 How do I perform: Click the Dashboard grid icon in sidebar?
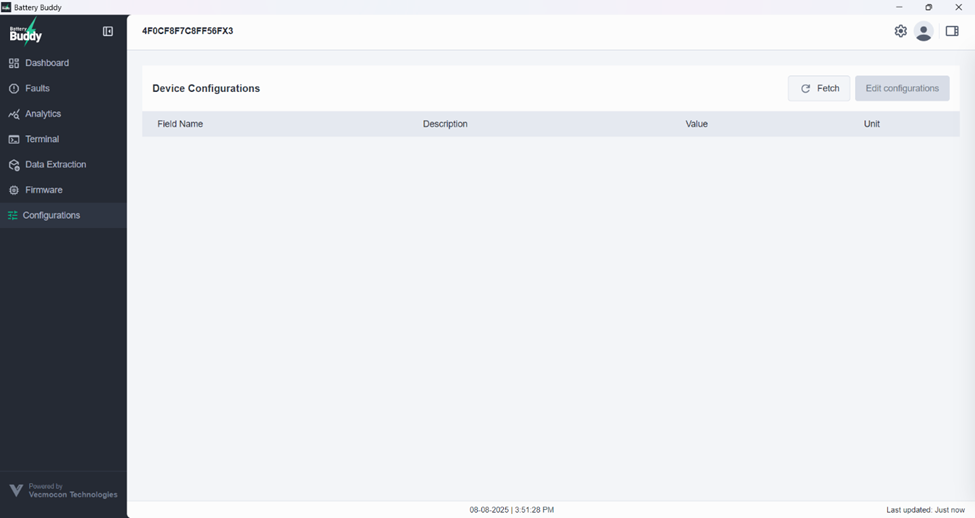point(14,63)
